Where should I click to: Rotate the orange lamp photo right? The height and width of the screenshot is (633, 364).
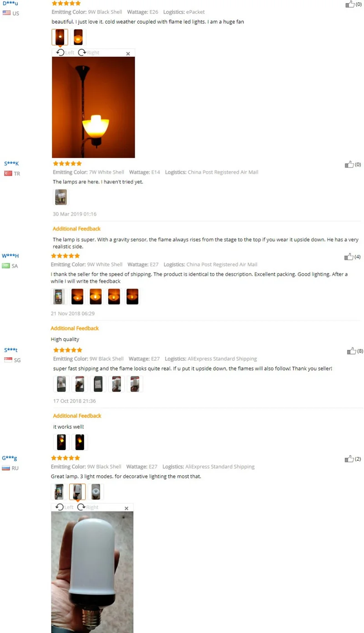[x=88, y=52]
